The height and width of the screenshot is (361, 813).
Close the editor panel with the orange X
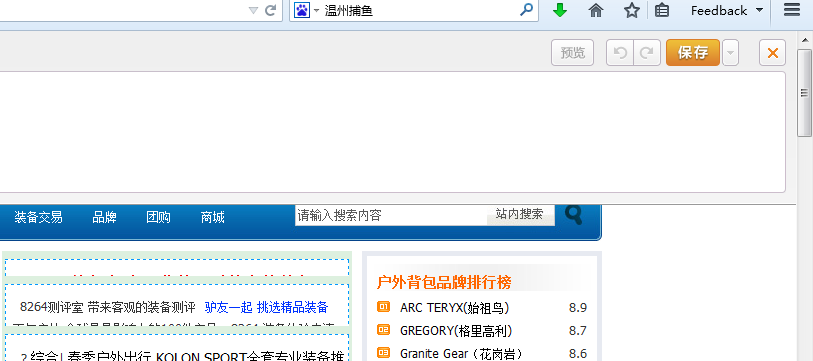[773, 52]
